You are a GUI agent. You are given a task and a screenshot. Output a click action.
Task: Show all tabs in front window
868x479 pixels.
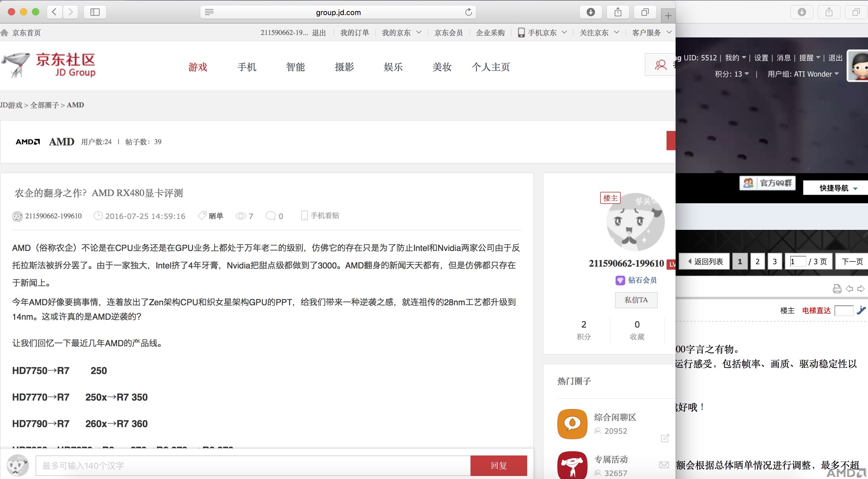645,12
